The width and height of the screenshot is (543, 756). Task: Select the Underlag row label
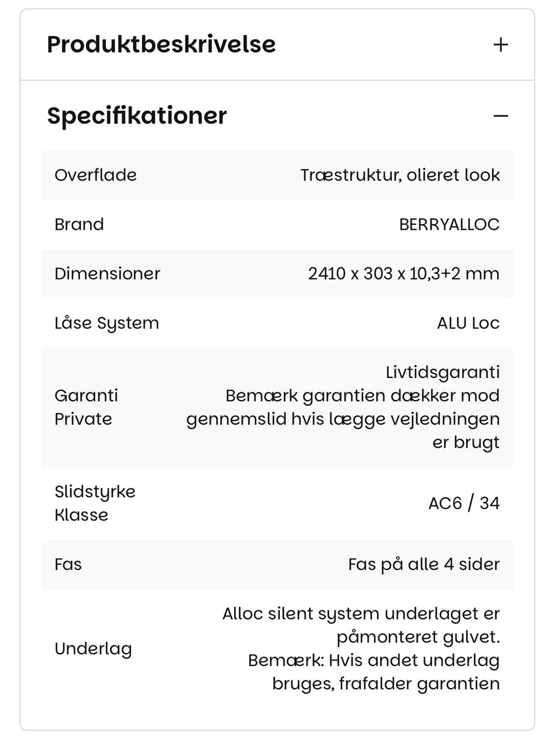(93, 648)
